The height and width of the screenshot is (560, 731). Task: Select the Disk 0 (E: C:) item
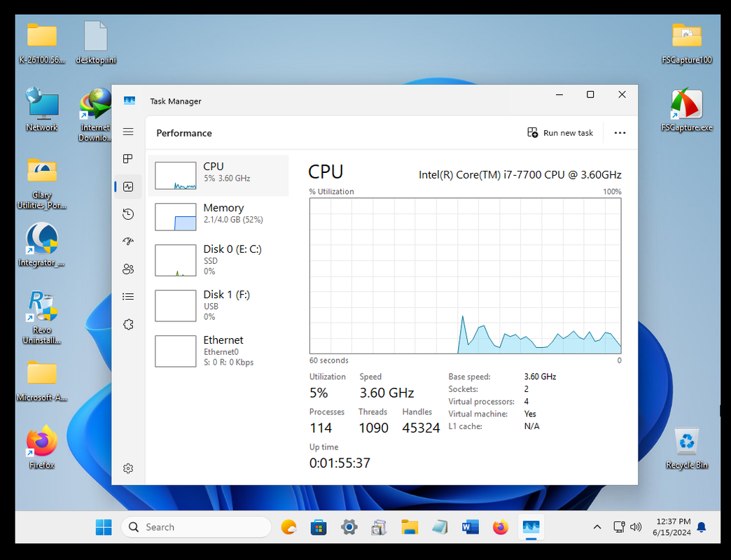(218, 260)
